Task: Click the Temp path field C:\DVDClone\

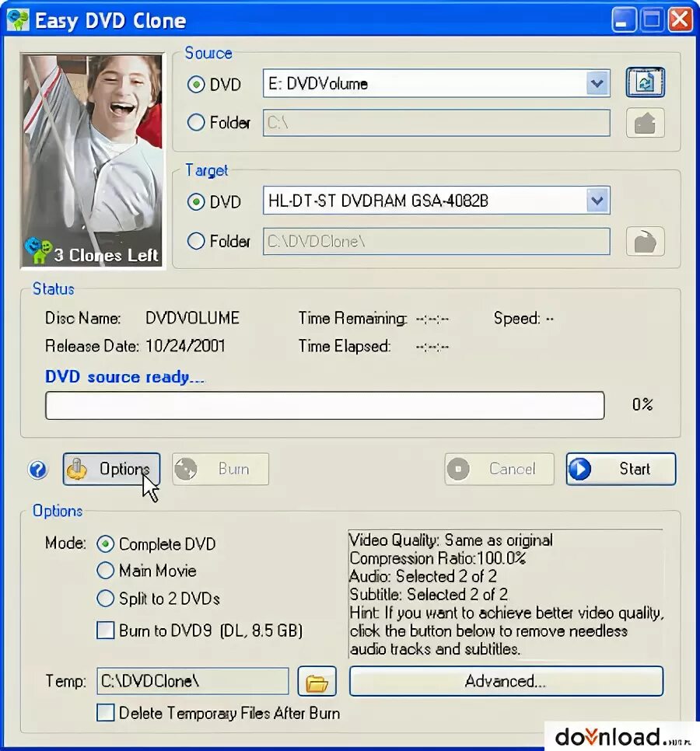Action: pos(193,680)
